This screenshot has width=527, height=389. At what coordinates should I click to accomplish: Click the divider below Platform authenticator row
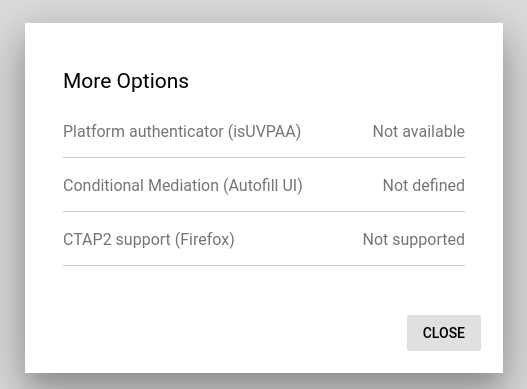(264, 157)
